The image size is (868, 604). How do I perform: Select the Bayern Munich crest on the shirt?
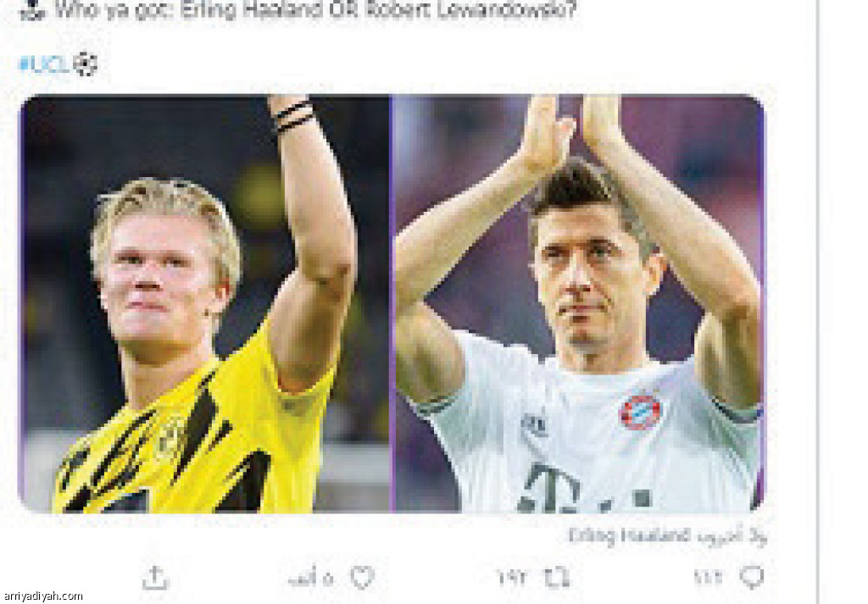(641, 412)
